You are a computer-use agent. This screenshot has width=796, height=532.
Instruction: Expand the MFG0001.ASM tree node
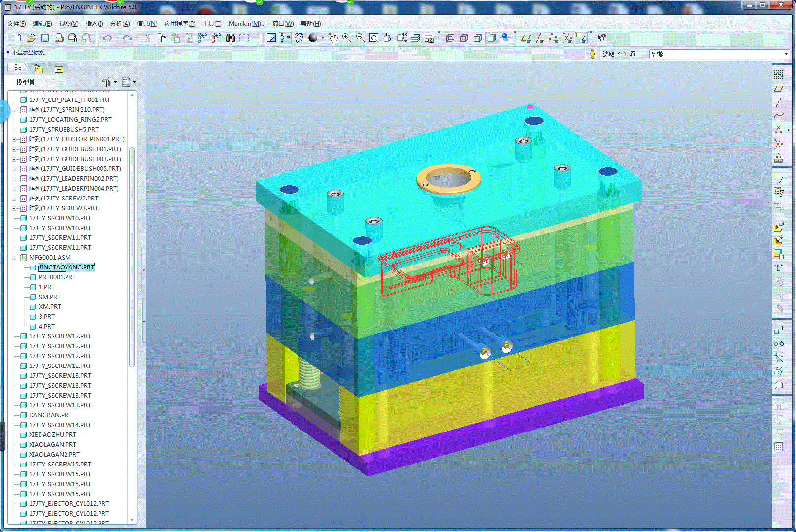[x=14, y=258]
